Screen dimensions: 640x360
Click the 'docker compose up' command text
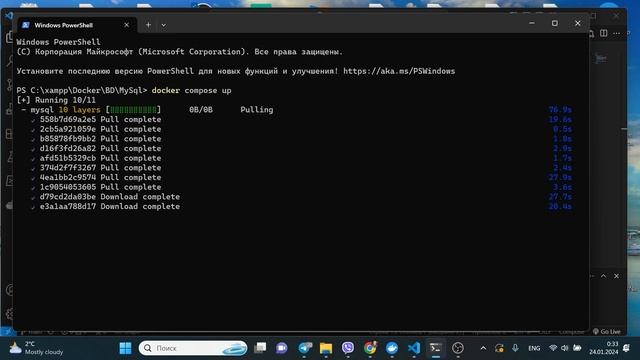tap(191, 90)
